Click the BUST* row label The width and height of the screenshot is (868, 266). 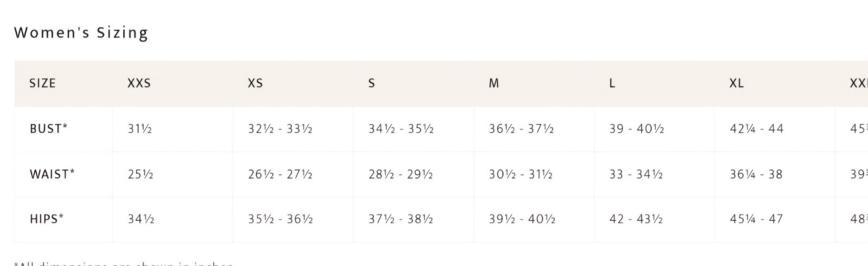(x=48, y=129)
